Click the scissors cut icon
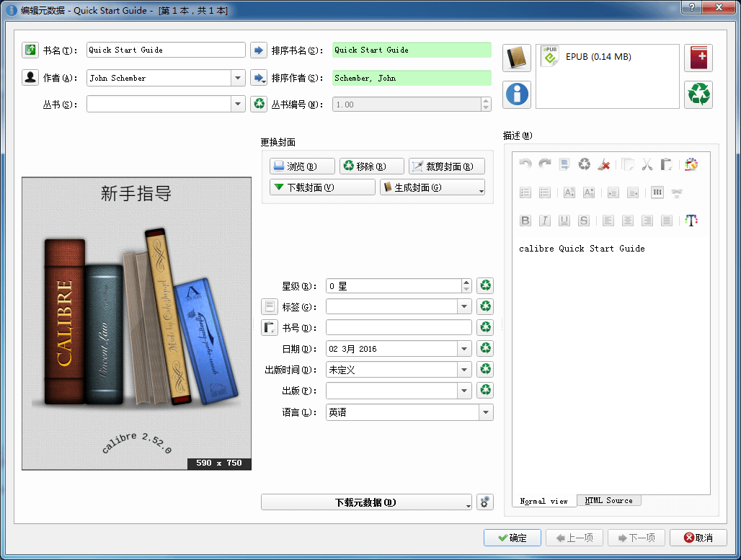This screenshot has height=560, width=741. [647, 164]
